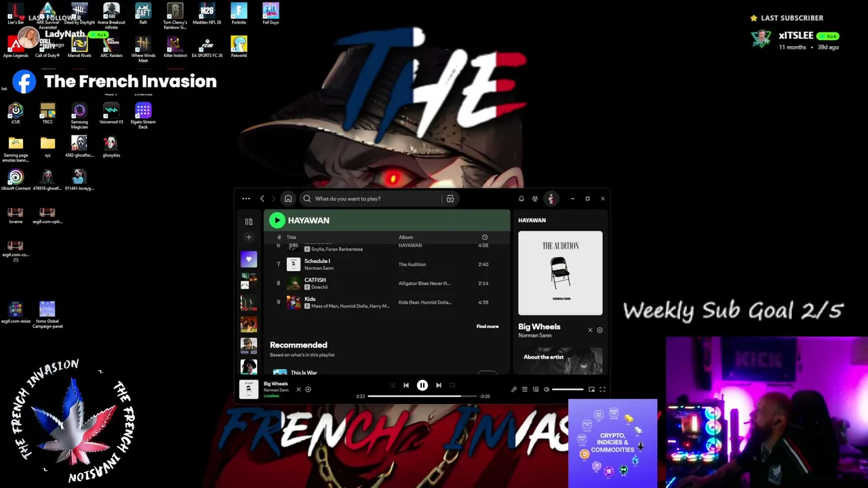The height and width of the screenshot is (488, 868).
Task: Select the Killer Instinct desktop icon
Action: click(175, 47)
